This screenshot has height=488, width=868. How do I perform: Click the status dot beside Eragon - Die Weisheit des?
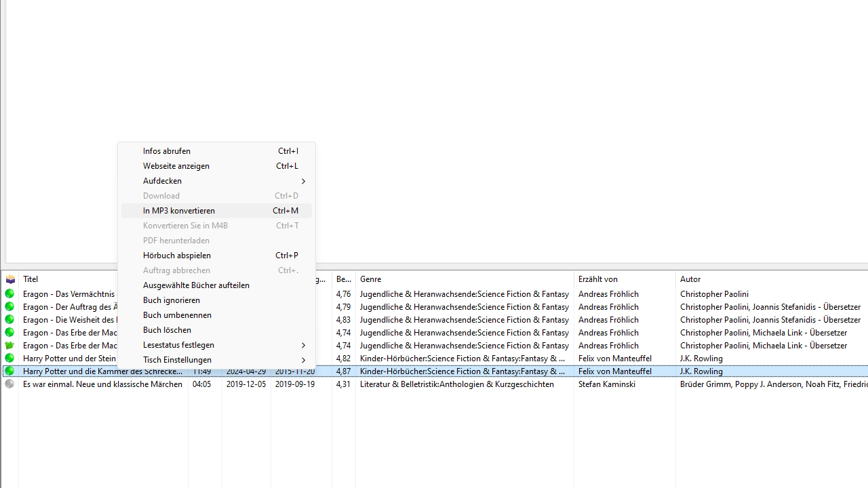pyautogui.click(x=9, y=319)
